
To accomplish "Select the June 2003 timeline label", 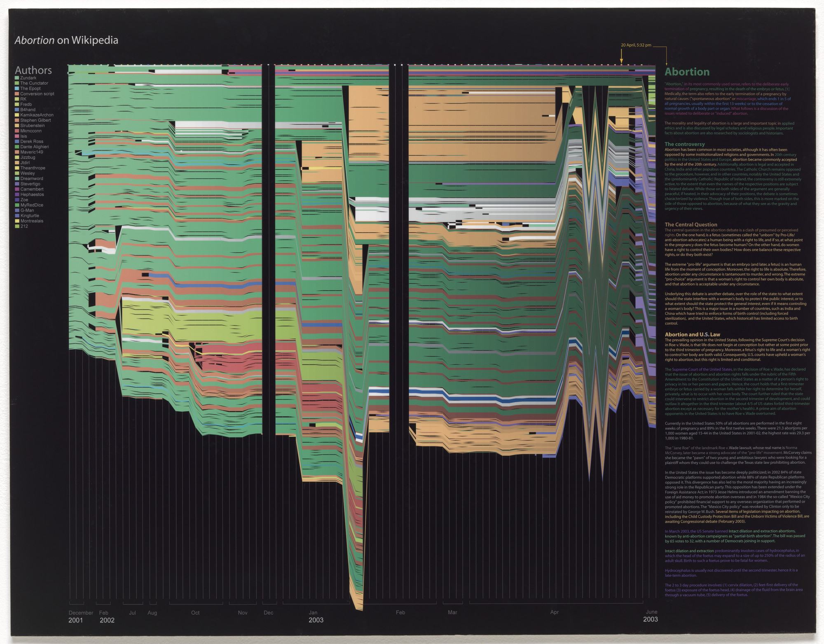I will [651, 612].
